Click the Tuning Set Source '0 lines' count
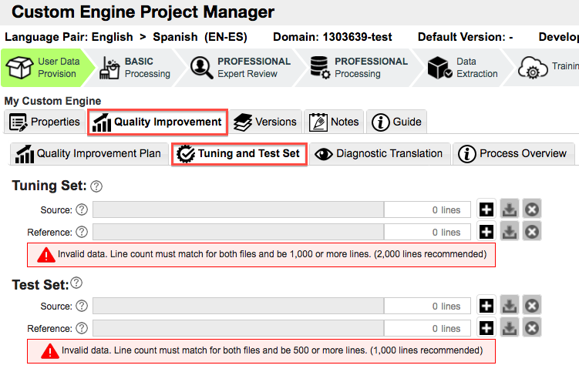 tap(446, 209)
